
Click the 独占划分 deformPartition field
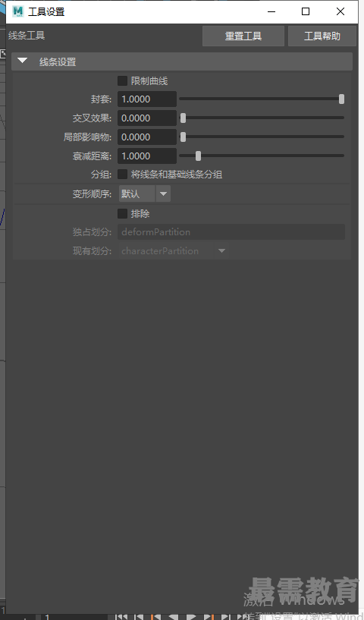coord(231,231)
